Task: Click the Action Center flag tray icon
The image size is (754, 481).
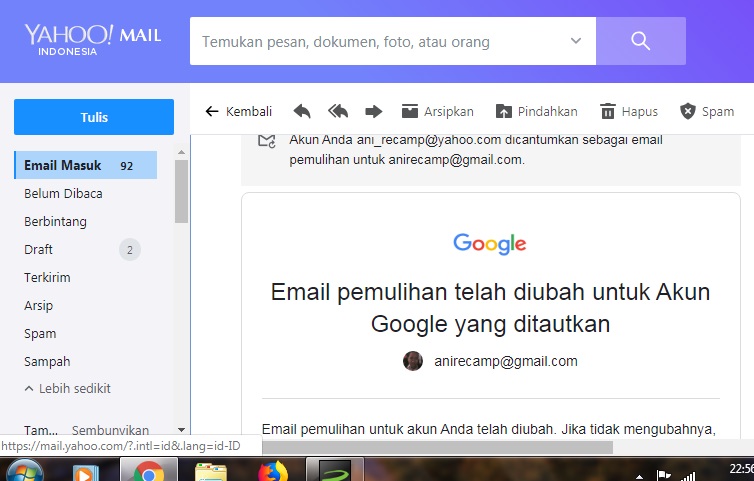Action: [x=663, y=476]
